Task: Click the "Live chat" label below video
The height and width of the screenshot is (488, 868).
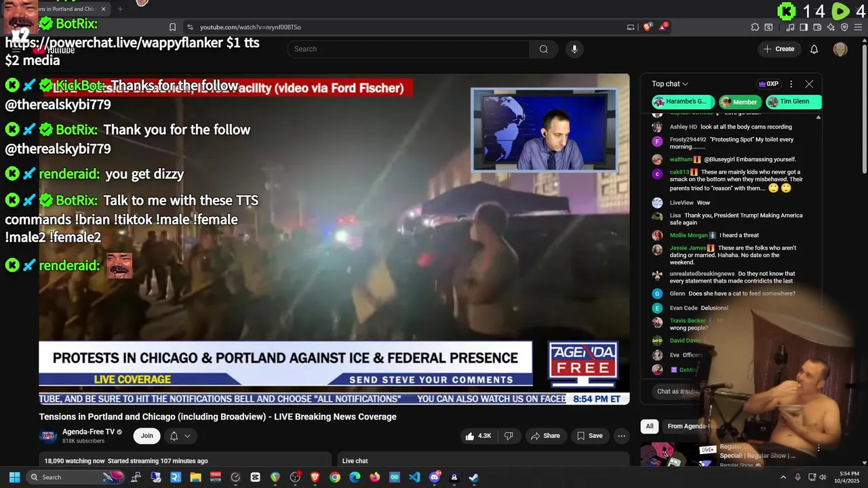Action: pos(355,461)
